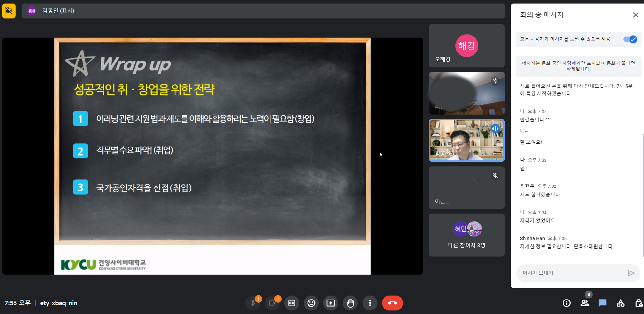Open the three-dot more options menu
644x314 pixels.
[370, 303]
